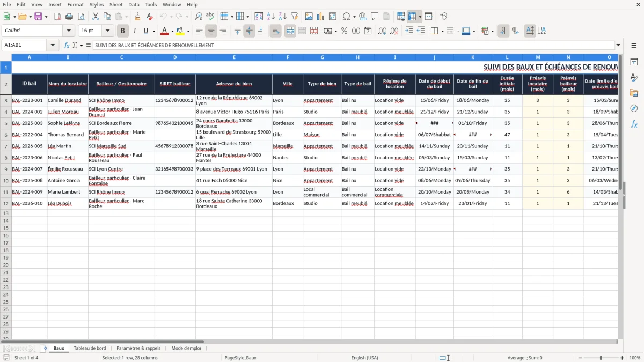The width and height of the screenshot is (644, 362).
Task: Expand the Background Color dropdown arrow
Action: [x=188, y=31]
